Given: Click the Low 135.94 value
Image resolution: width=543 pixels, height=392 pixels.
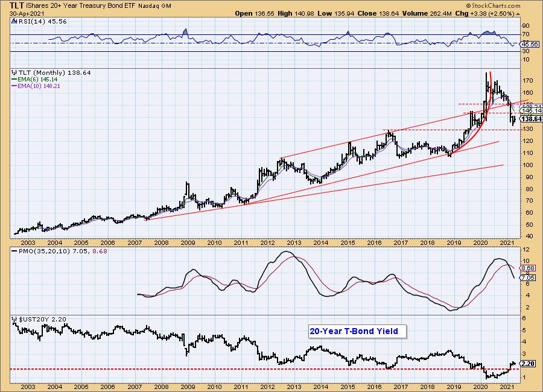Looking at the screenshot, I should (x=335, y=13).
